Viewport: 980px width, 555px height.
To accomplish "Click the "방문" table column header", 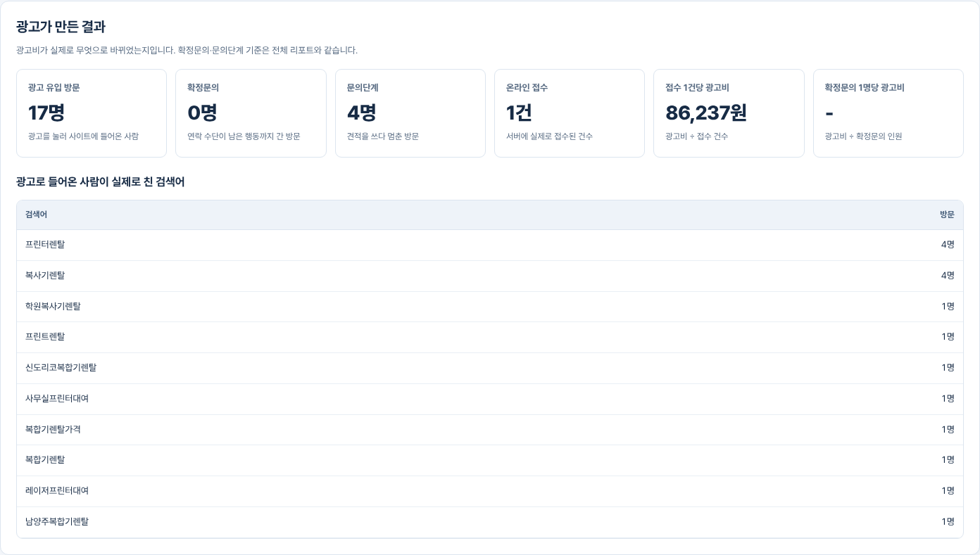I will point(947,215).
